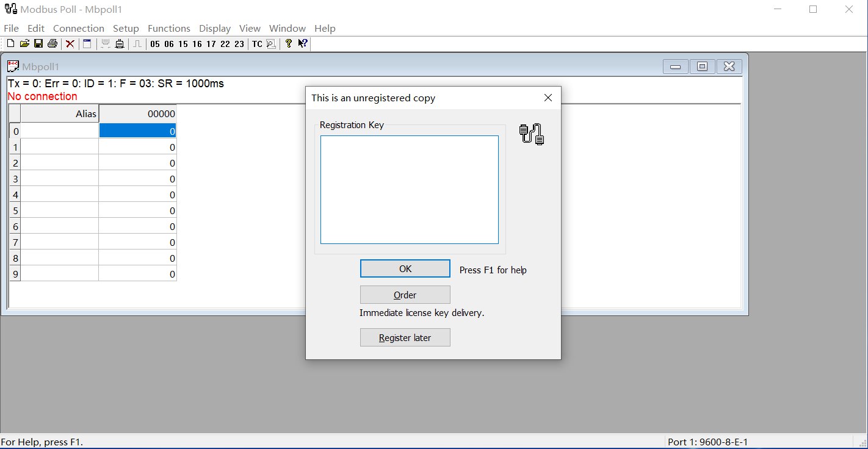Screen dimensions: 868x449
Task: Click the Alias cell in row 3
Action: (60, 178)
